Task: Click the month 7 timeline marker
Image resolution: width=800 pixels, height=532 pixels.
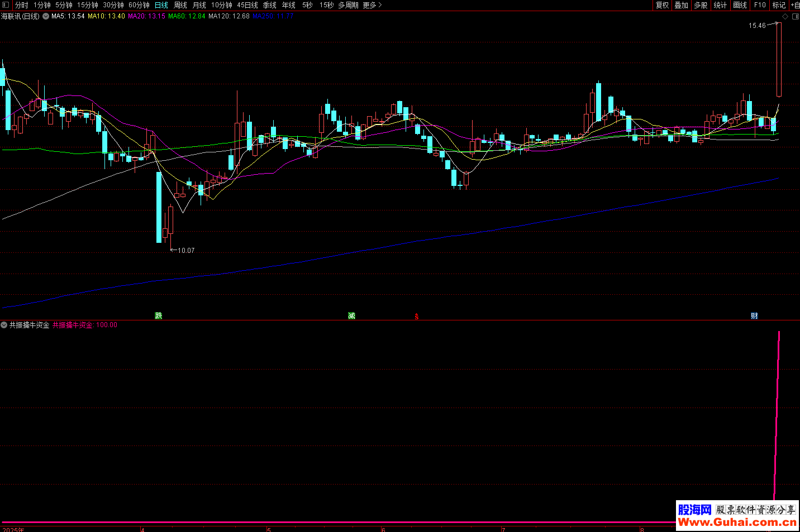Action: click(503, 529)
